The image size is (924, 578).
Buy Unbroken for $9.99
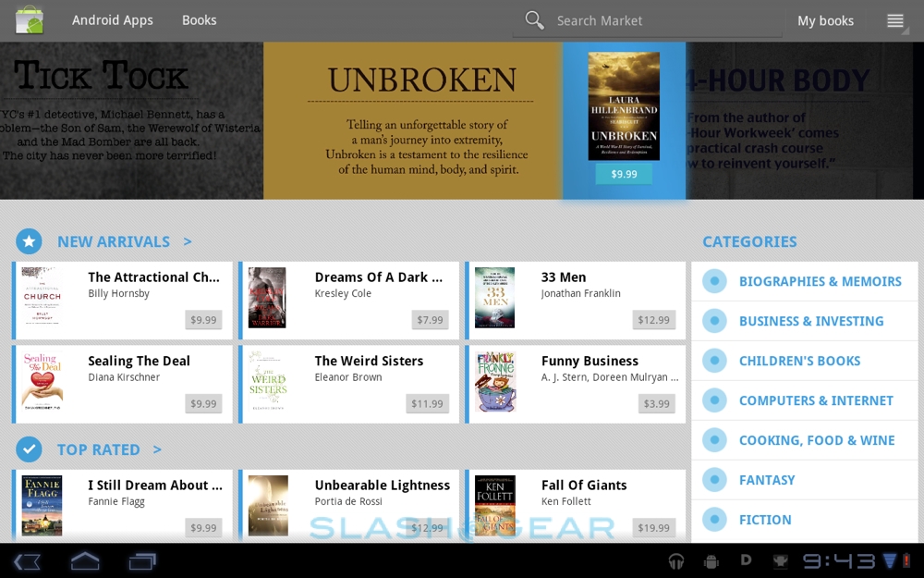click(x=624, y=174)
